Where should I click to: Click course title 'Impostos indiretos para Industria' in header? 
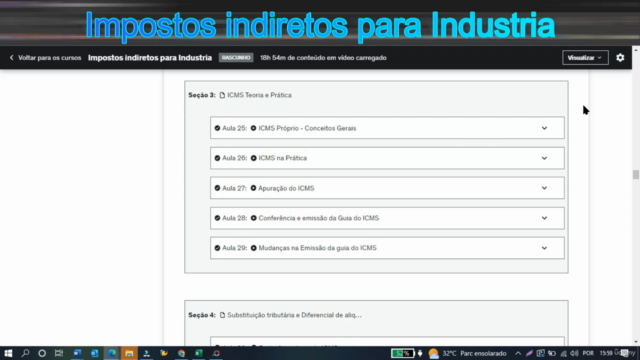150,58
